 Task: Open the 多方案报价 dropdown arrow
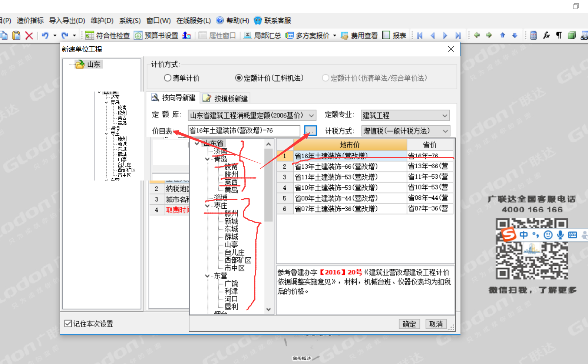click(335, 36)
